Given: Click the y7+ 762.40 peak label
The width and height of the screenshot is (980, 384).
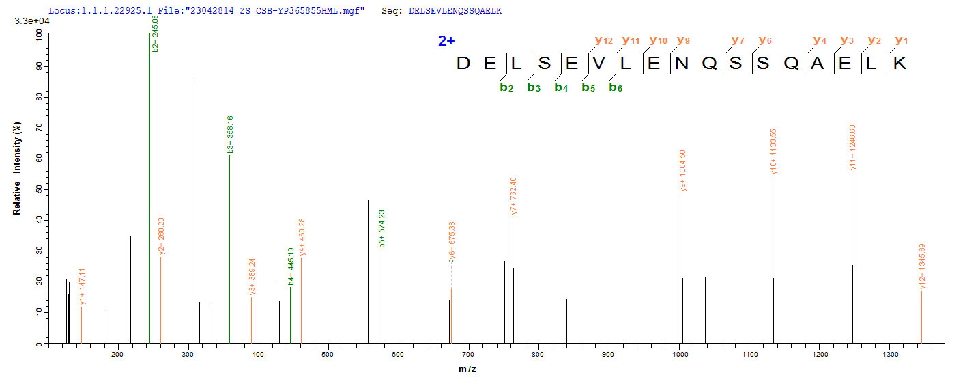Looking at the screenshot, I should (514, 197).
